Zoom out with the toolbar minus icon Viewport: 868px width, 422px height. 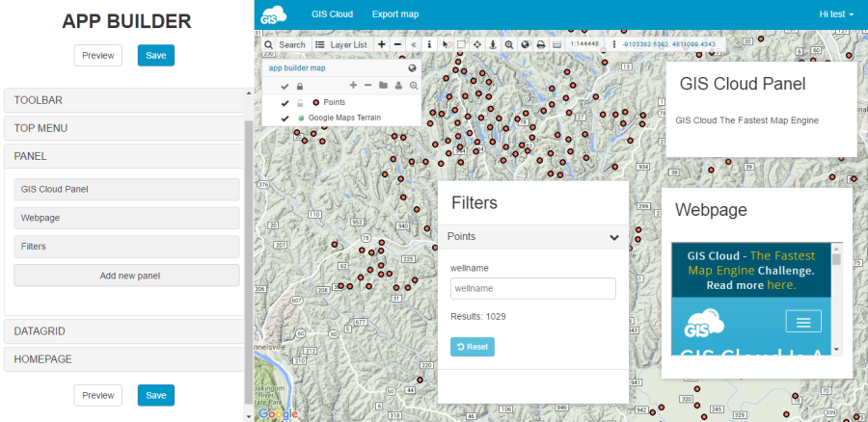tap(397, 44)
